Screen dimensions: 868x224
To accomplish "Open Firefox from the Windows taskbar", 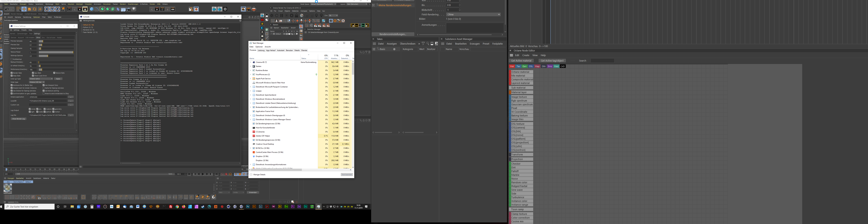I will [x=183, y=207].
